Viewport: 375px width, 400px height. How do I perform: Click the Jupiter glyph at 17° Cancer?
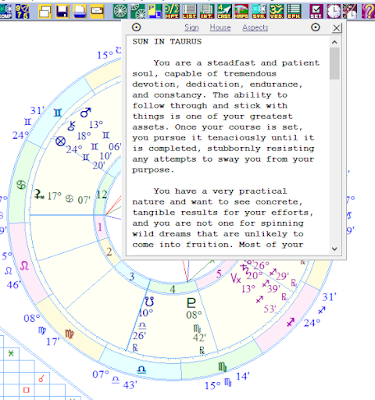(39, 194)
